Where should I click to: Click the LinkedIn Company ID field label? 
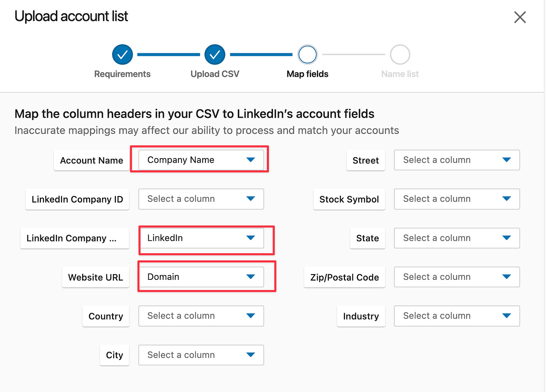(x=77, y=200)
